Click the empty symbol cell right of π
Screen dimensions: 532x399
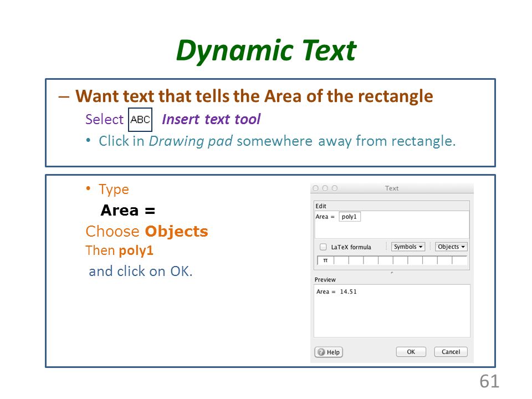pos(341,260)
